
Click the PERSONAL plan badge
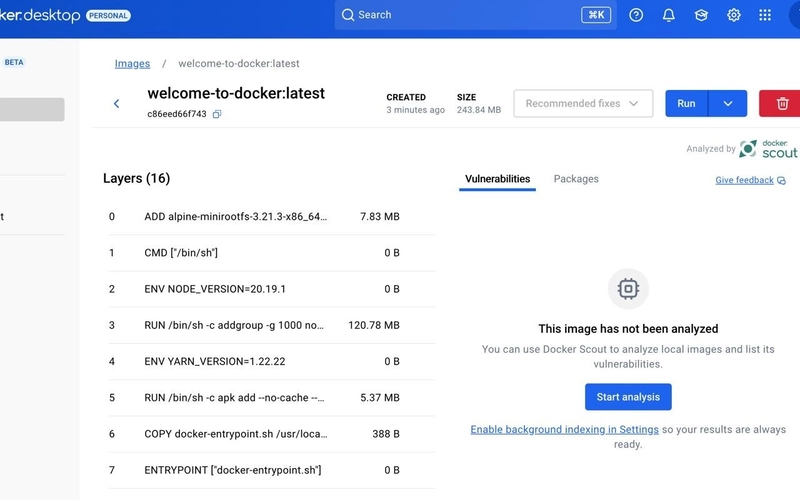coord(108,16)
